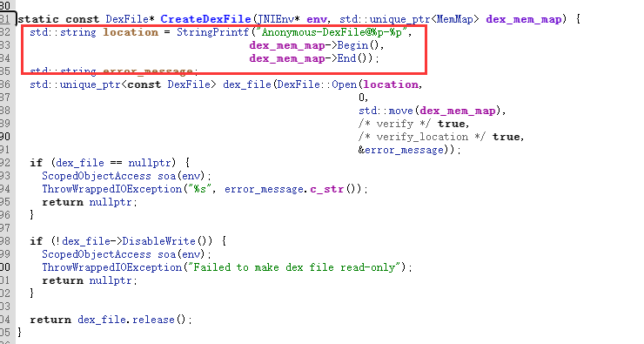
Task: Click "const DexFile" inside the unique_ptr template
Action: coord(171,85)
